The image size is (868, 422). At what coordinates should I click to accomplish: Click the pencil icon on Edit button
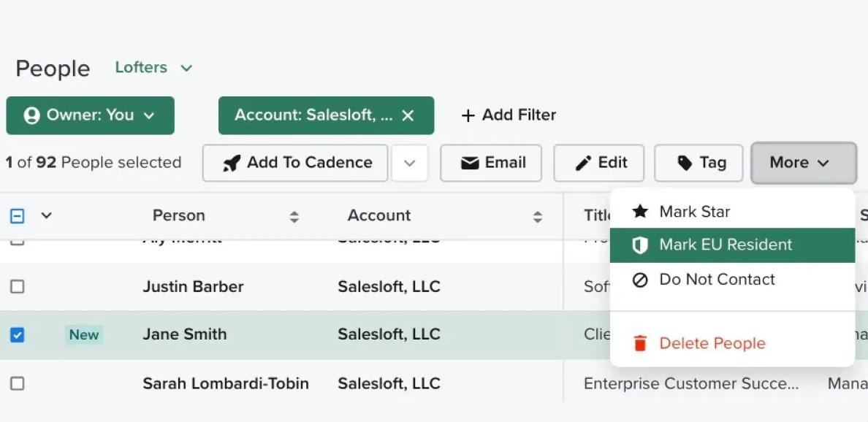(584, 163)
